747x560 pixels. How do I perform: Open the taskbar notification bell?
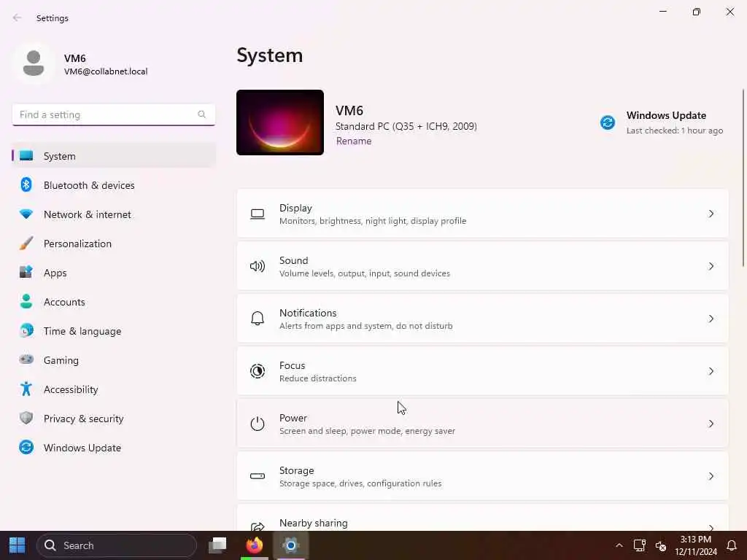(x=731, y=545)
